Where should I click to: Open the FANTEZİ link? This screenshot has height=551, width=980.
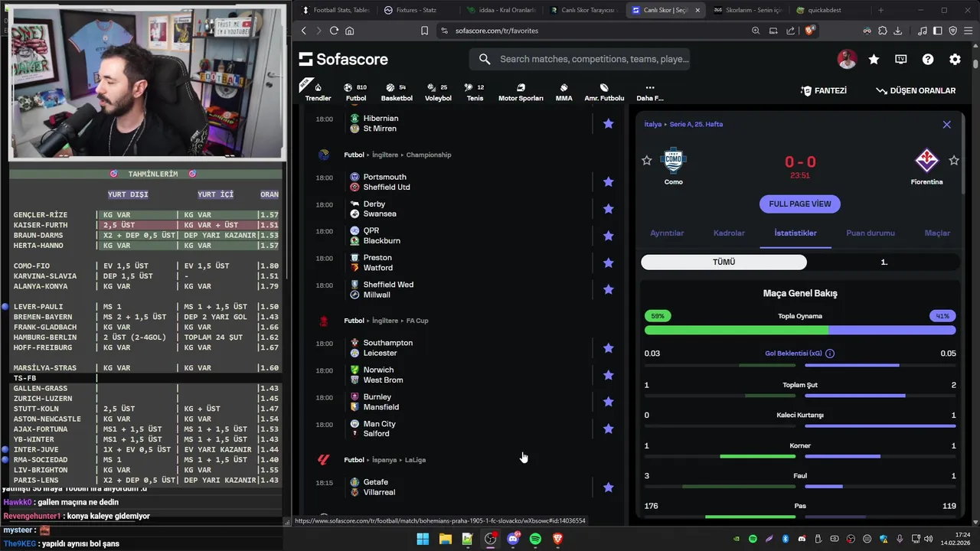tap(824, 90)
